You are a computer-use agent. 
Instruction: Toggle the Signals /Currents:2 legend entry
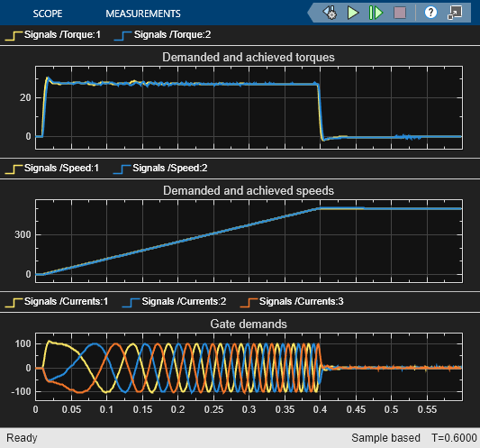pyautogui.click(x=174, y=302)
